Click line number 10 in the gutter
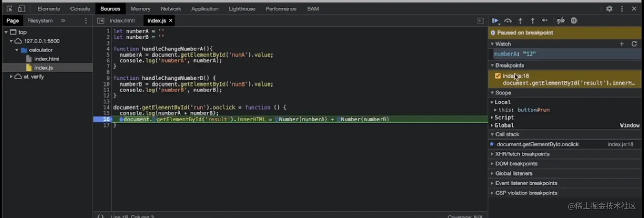The image size is (644, 218). [106, 84]
